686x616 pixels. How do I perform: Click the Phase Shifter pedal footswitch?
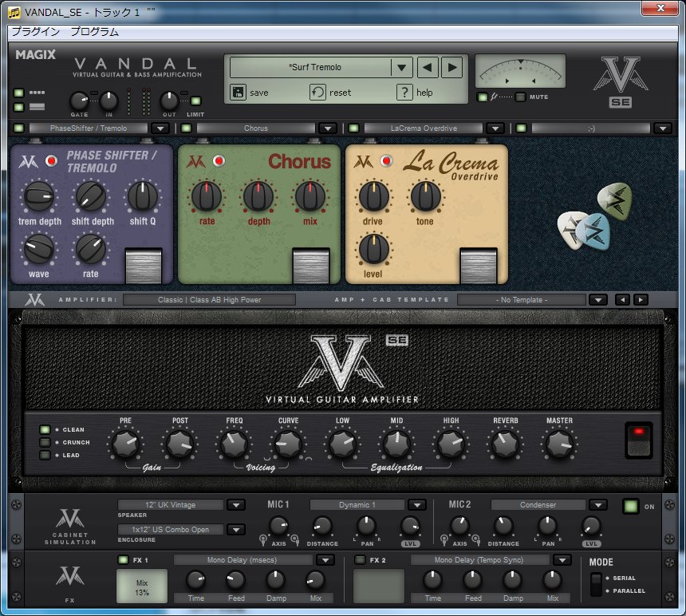(144, 266)
